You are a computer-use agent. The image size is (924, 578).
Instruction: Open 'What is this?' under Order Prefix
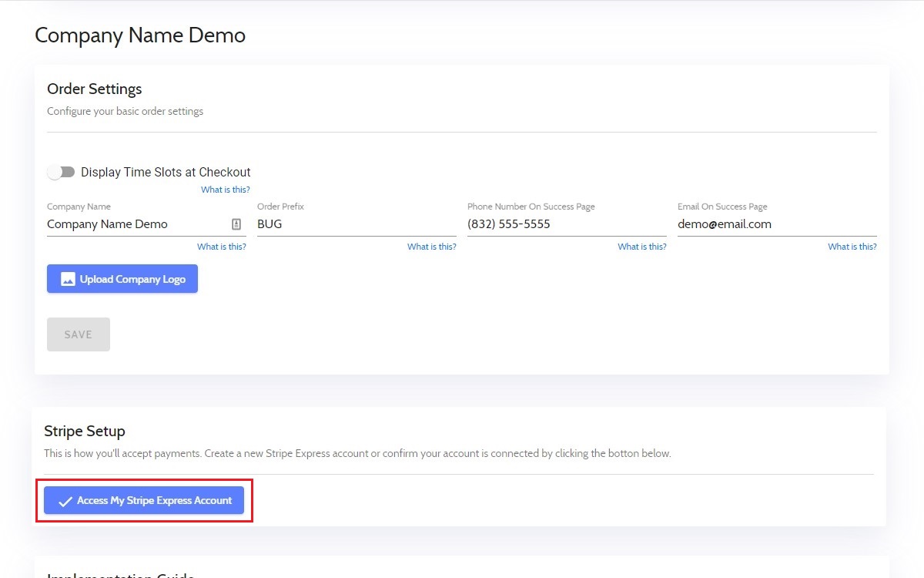point(432,247)
